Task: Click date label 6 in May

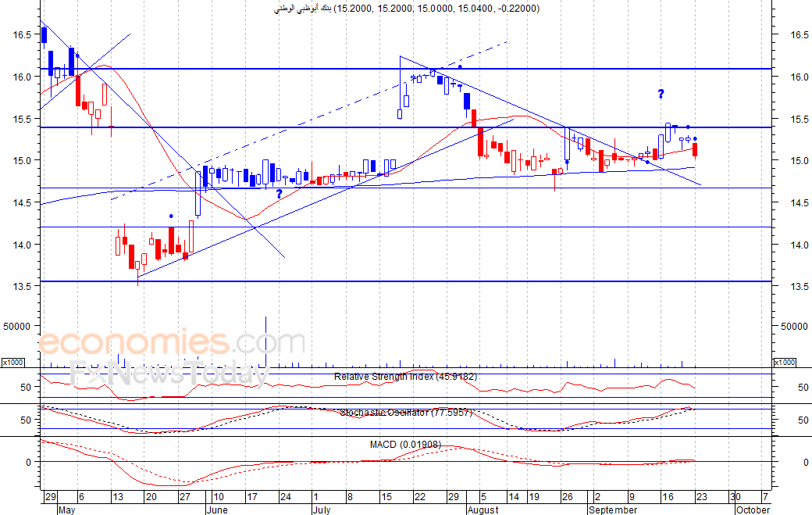Action: (82, 497)
